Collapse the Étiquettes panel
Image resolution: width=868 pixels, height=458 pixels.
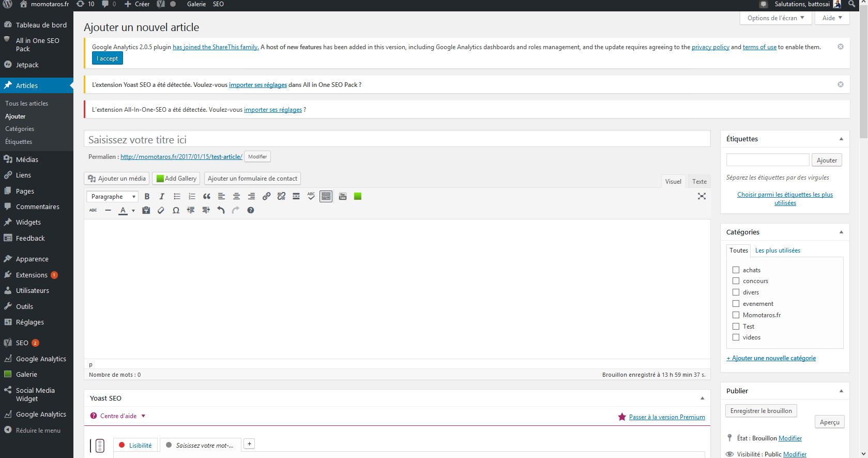[841, 139]
